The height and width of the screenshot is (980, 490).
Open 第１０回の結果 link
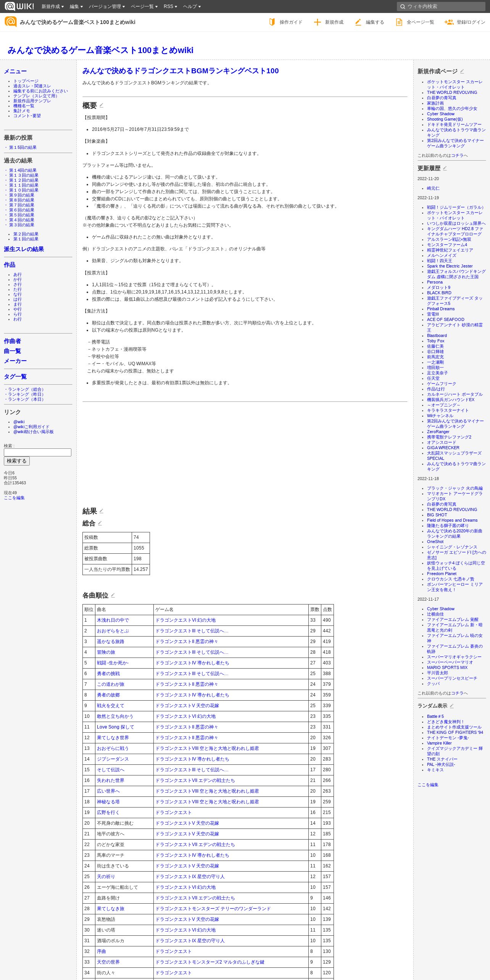coord(24,190)
